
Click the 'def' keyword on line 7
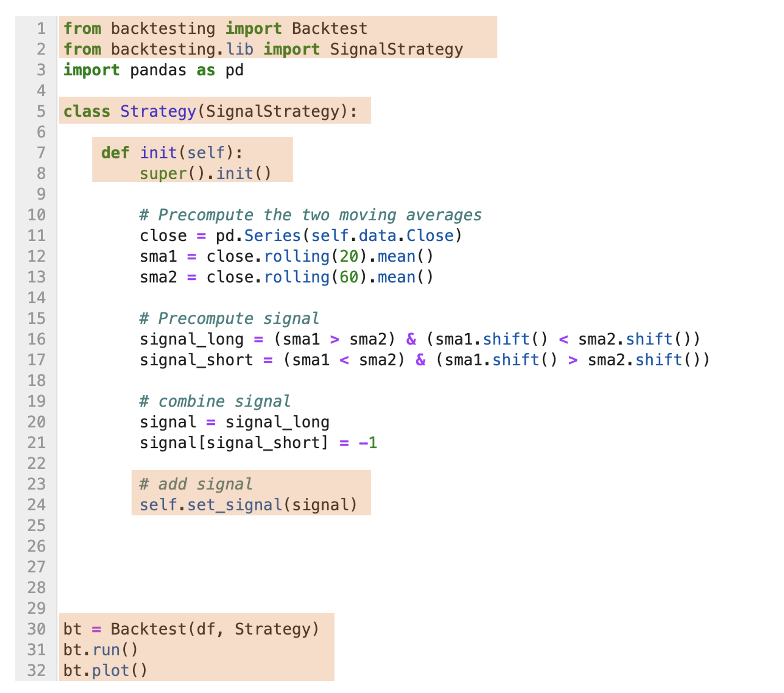click(x=115, y=153)
